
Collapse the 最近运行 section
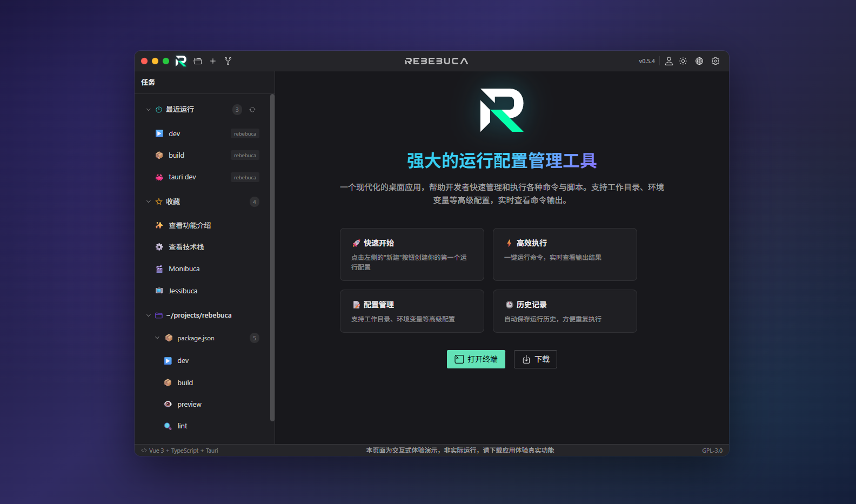pos(149,110)
